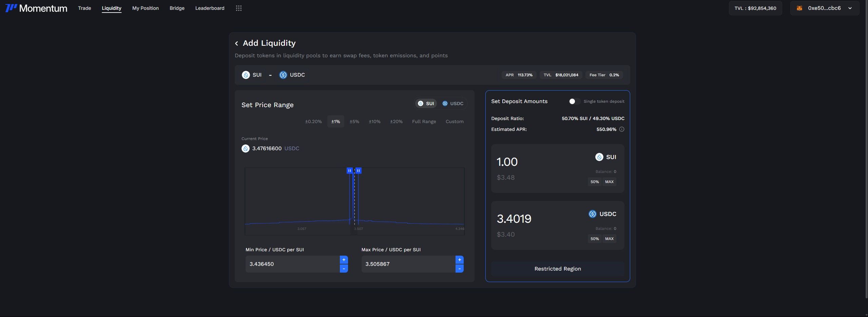Viewport: 868px width, 317px height.
Task: Click the USDC token icon in pool header
Action: (x=283, y=75)
